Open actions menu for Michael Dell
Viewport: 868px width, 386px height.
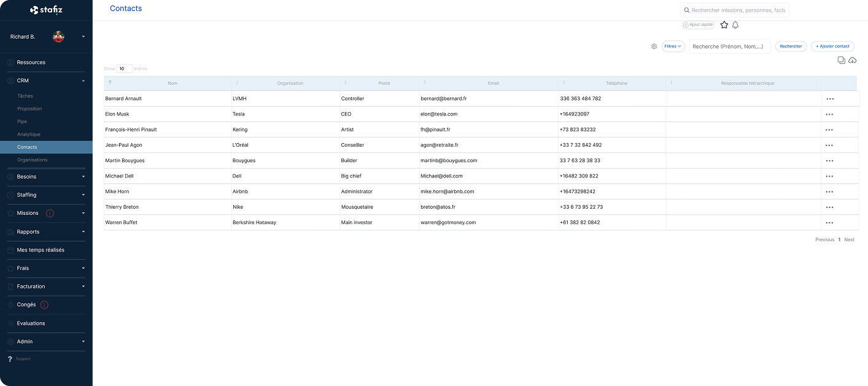pyautogui.click(x=830, y=176)
